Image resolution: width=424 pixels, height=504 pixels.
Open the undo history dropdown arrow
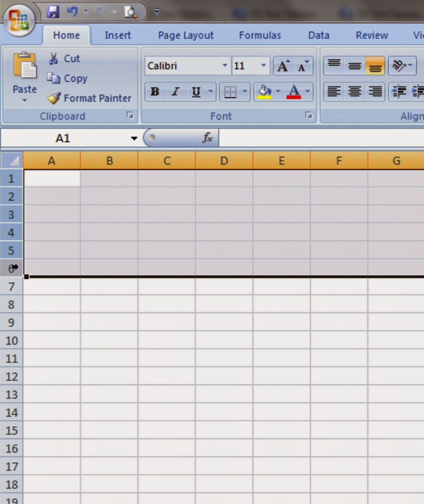(x=86, y=12)
